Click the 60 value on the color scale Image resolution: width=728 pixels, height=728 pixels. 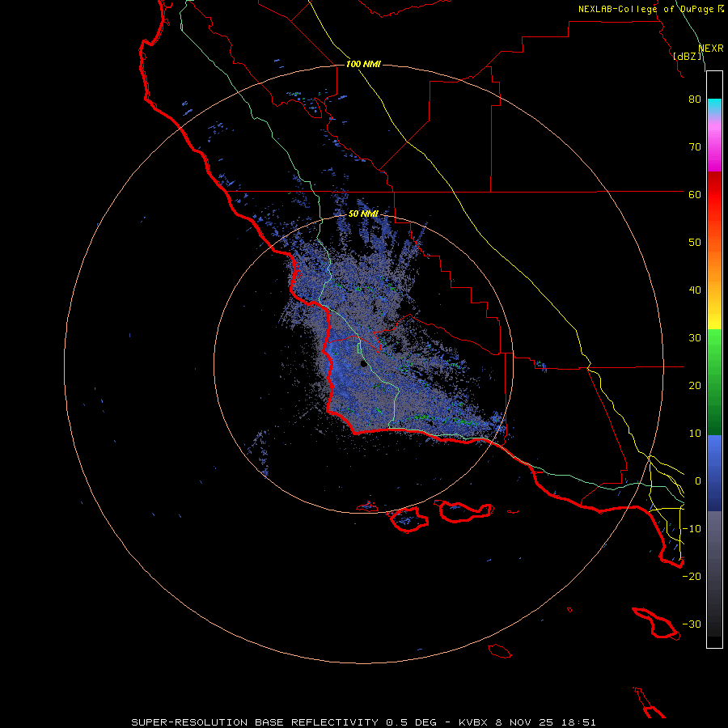coord(695,194)
